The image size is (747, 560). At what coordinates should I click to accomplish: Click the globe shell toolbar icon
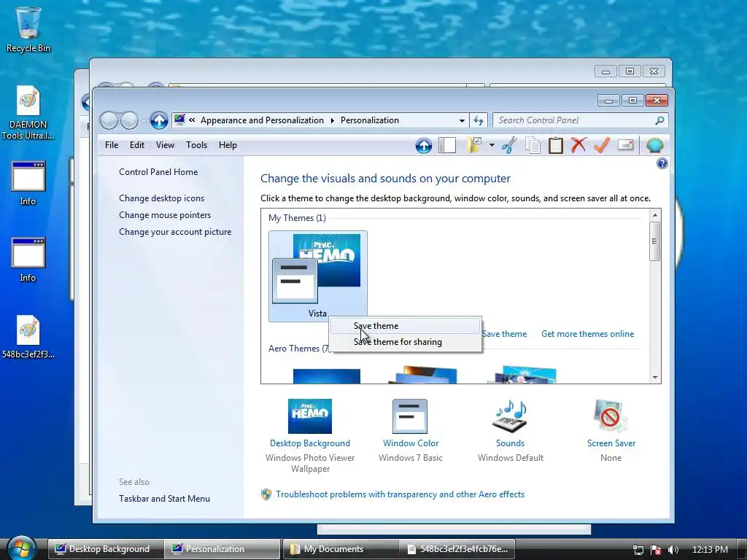[x=655, y=145]
